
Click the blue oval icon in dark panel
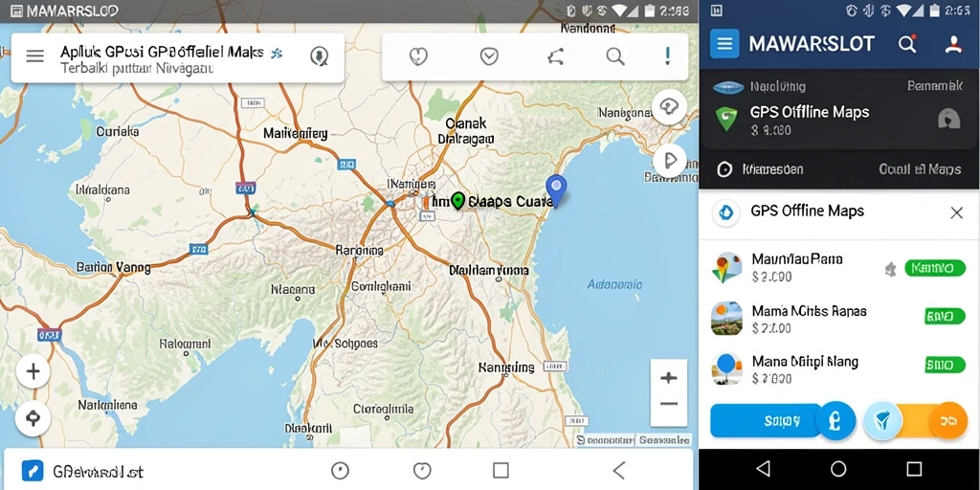[x=727, y=86]
